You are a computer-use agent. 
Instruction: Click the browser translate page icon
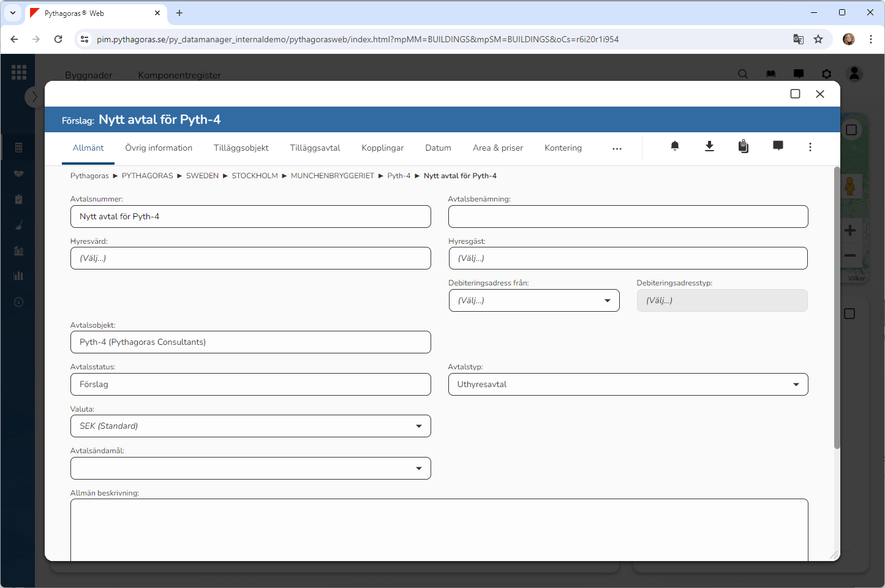coord(798,39)
